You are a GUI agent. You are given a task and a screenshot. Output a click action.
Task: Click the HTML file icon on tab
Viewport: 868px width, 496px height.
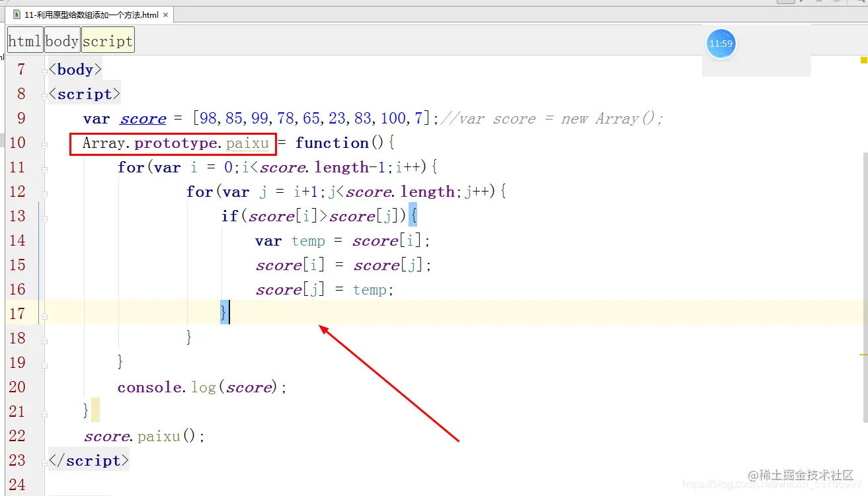(17, 15)
